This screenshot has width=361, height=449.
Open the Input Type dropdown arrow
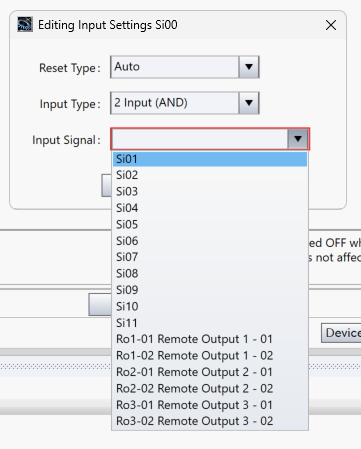(x=249, y=103)
